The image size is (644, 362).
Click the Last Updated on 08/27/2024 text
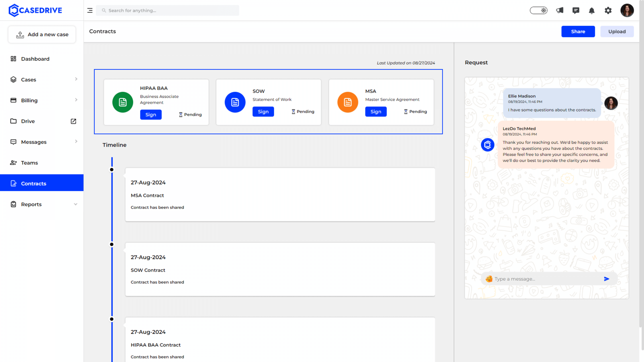point(406,63)
